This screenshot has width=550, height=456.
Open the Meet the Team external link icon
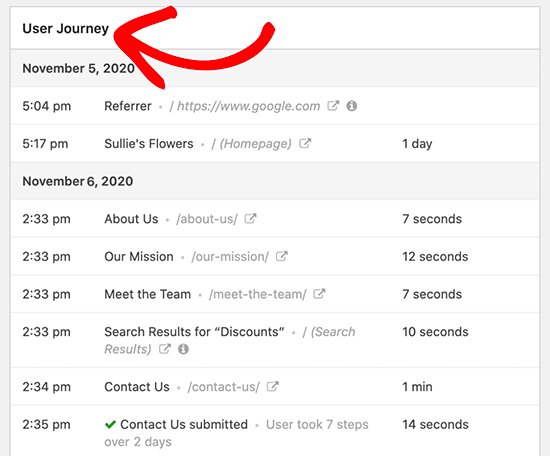[x=319, y=294]
